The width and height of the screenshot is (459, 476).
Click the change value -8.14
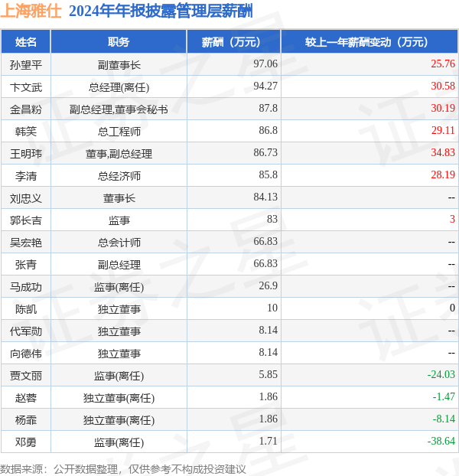click(x=444, y=419)
